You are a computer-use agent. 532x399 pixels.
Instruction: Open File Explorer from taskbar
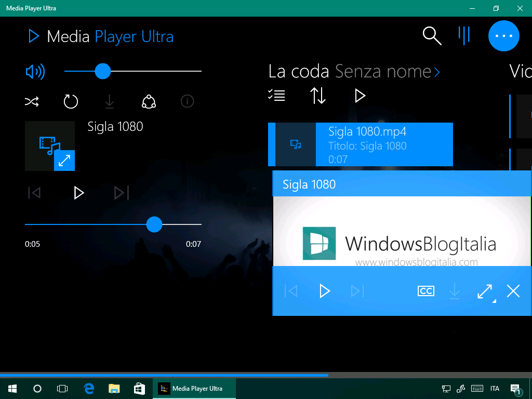[x=114, y=389]
